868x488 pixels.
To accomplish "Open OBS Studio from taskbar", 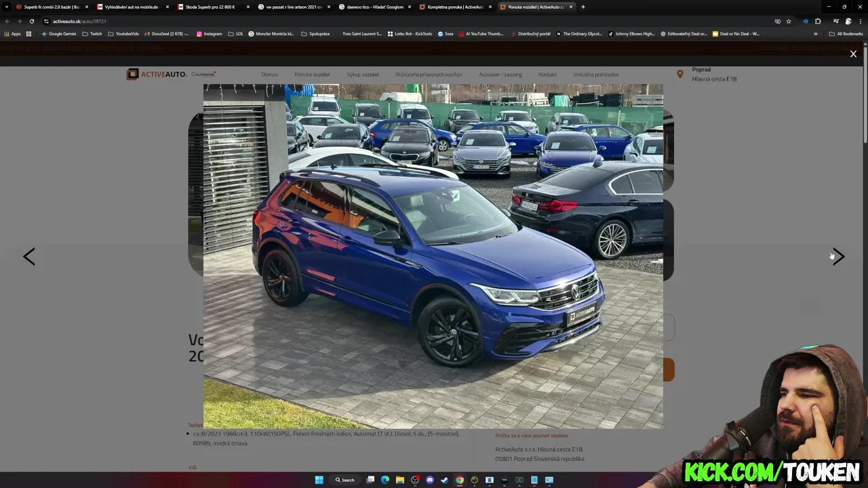I will [x=415, y=480].
